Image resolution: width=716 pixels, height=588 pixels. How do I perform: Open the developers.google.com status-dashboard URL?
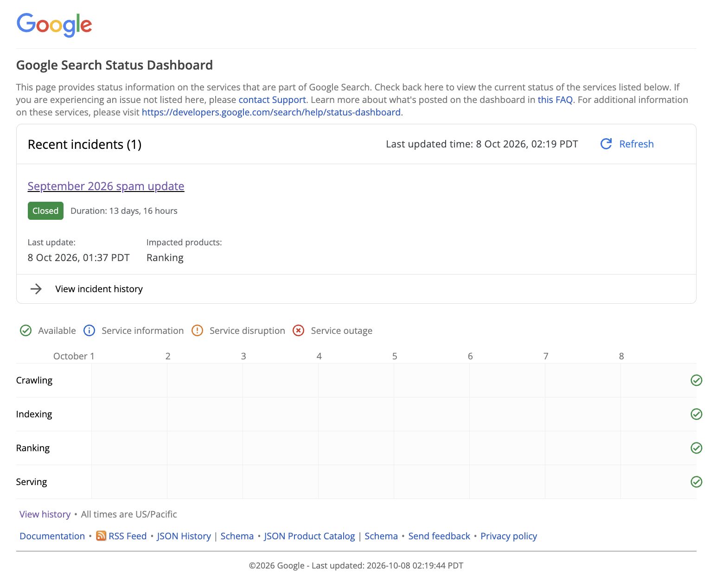point(271,112)
